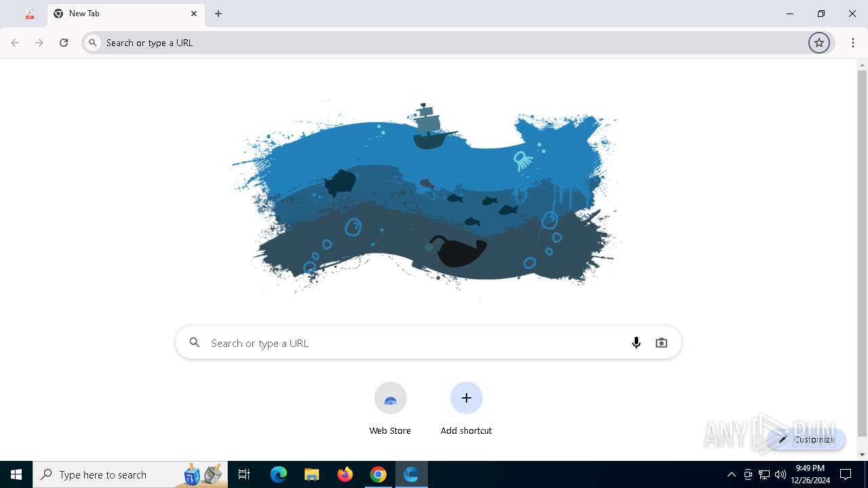Search by image with the camera icon
Viewport: 868px width, 488px height.
point(661,343)
